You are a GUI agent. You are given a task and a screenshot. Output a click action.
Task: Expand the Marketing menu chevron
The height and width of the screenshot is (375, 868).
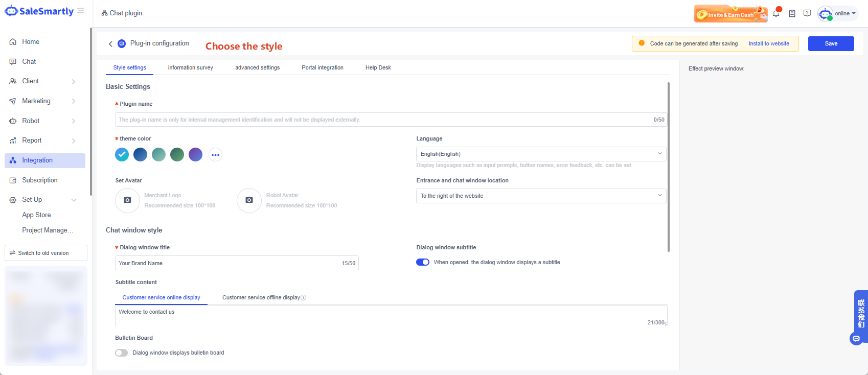click(x=74, y=101)
